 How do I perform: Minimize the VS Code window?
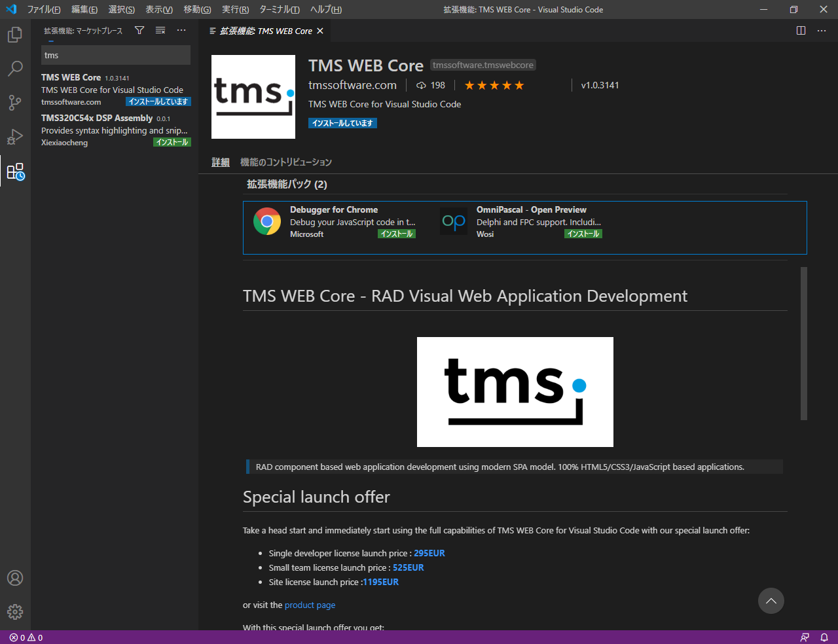click(x=763, y=9)
